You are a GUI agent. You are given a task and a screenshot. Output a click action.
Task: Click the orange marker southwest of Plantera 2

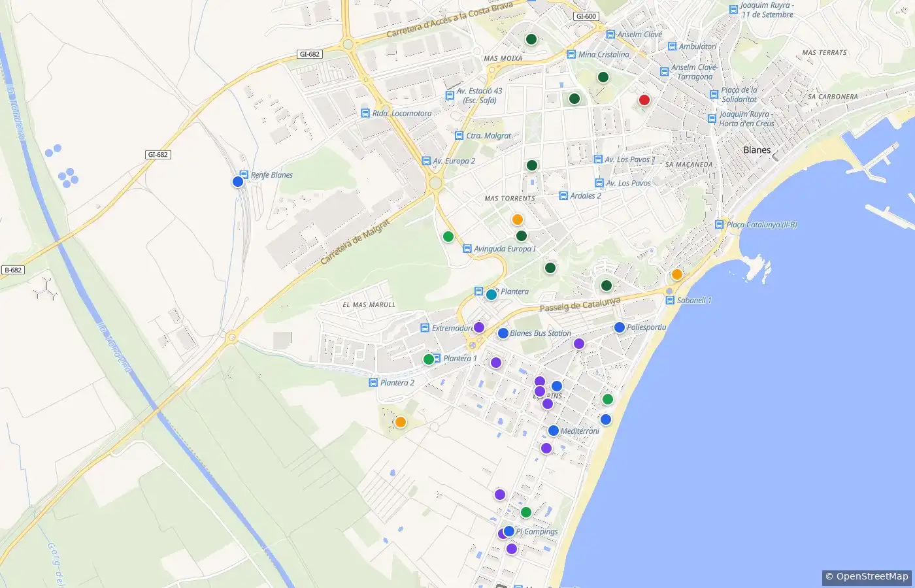pyautogui.click(x=401, y=422)
